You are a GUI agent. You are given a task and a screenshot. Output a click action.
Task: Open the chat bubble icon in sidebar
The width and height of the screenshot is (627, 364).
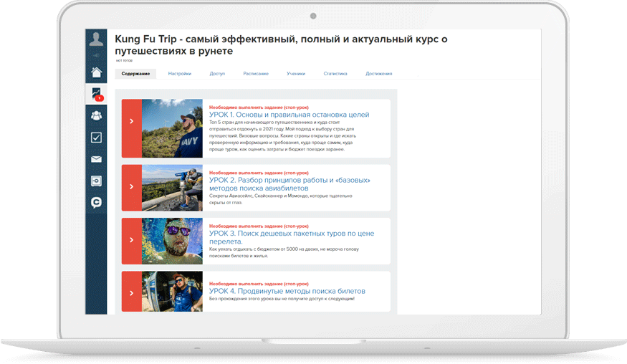pyautogui.click(x=96, y=202)
